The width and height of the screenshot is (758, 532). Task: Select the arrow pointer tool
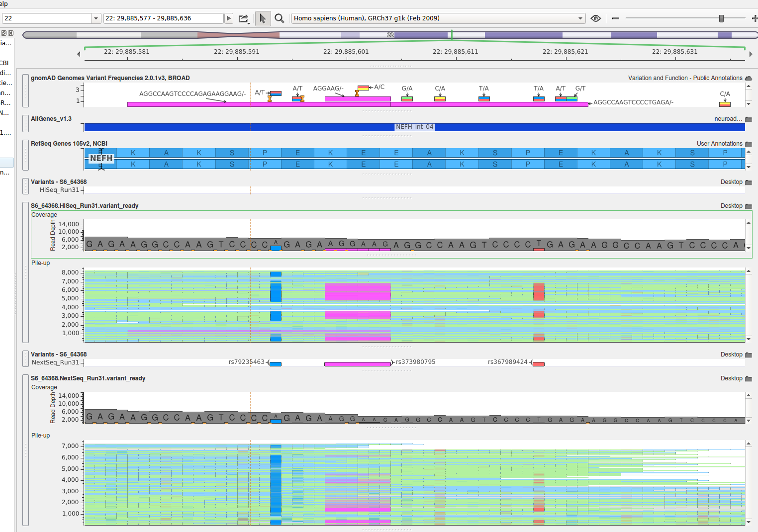pyautogui.click(x=263, y=18)
